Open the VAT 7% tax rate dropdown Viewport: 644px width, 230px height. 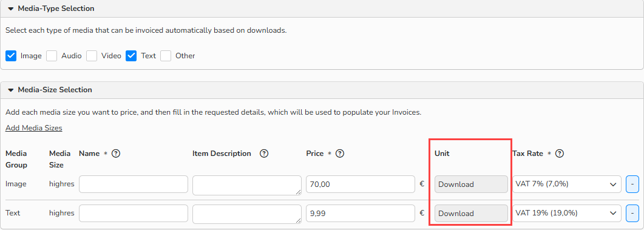[x=567, y=184]
